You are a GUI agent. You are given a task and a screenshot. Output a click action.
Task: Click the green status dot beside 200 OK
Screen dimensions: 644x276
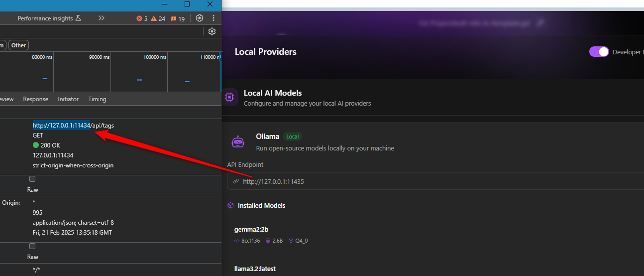[x=36, y=145]
